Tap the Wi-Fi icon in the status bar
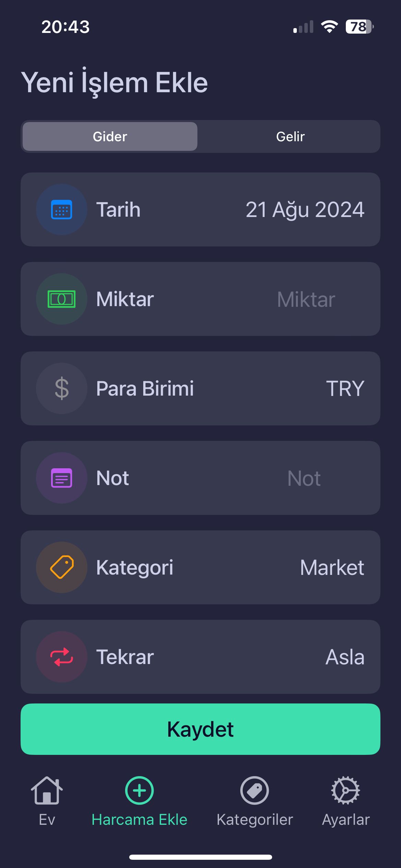 tap(329, 26)
